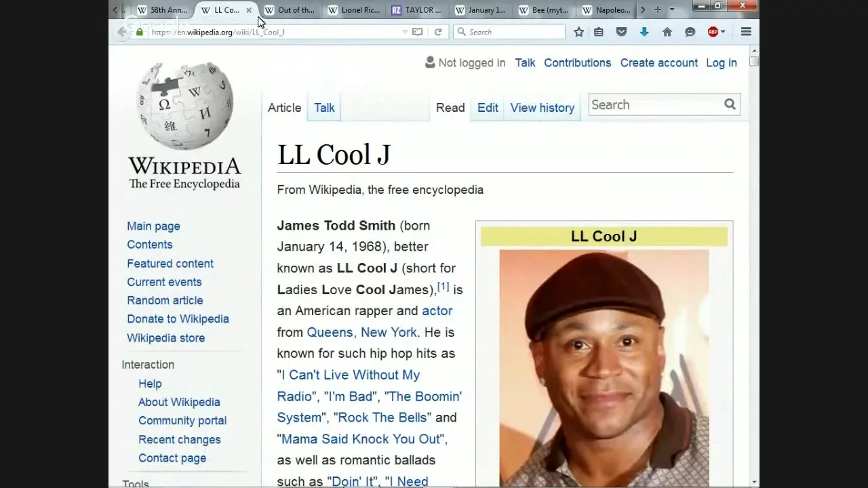Screen dimensions: 868x488
Task: Open the Current events link
Action: point(164,282)
